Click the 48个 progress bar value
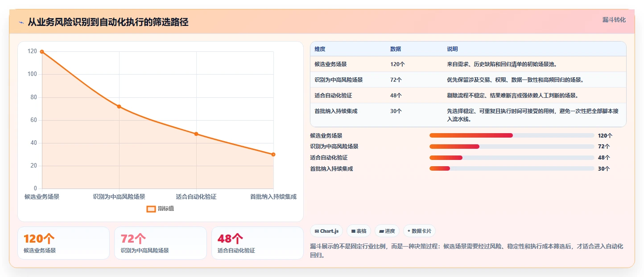Screen dimensions: 644x277 [604, 158]
